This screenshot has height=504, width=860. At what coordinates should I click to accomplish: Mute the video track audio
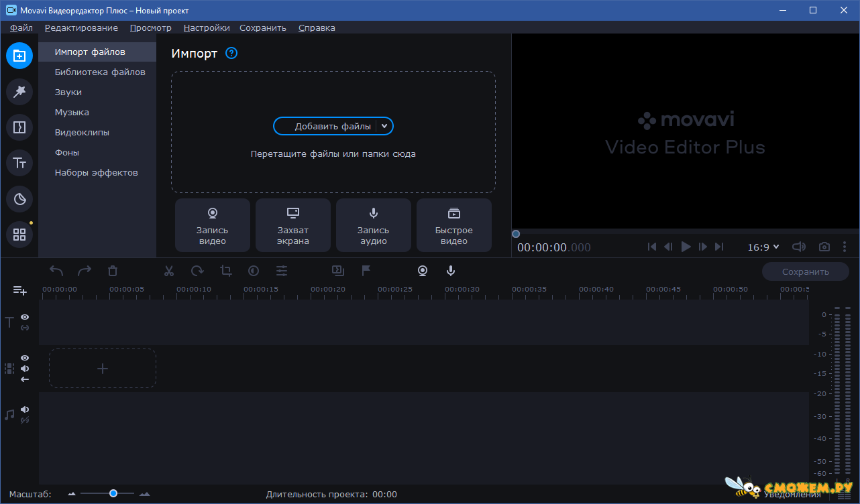click(x=25, y=369)
